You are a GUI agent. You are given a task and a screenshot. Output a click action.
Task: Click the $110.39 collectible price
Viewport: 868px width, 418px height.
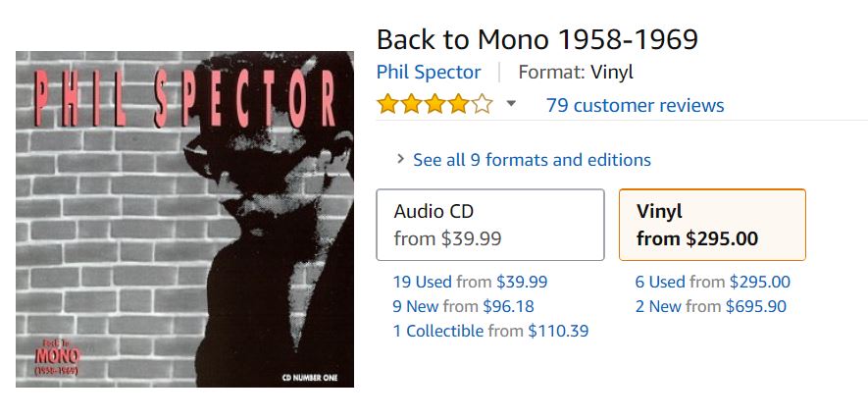tap(558, 331)
